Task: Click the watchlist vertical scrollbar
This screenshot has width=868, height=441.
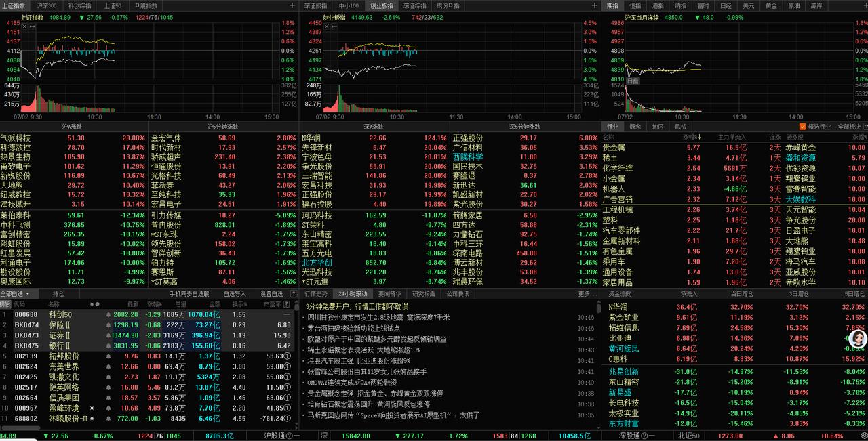Action: (296, 308)
